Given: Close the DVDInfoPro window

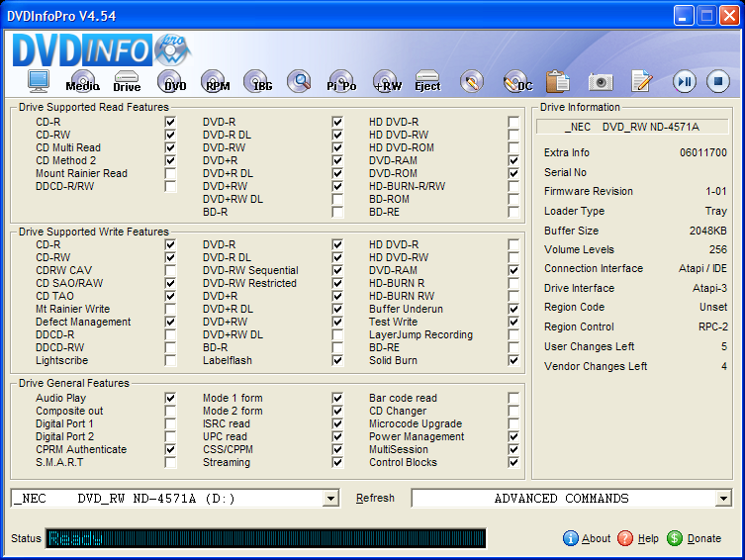Looking at the screenshot, I should click(729, 16).
